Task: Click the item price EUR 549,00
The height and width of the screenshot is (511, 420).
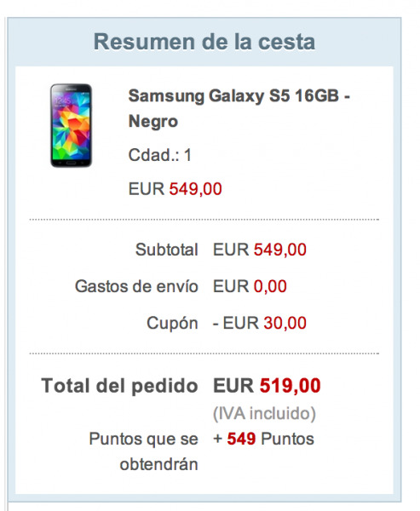Action: 175,189
